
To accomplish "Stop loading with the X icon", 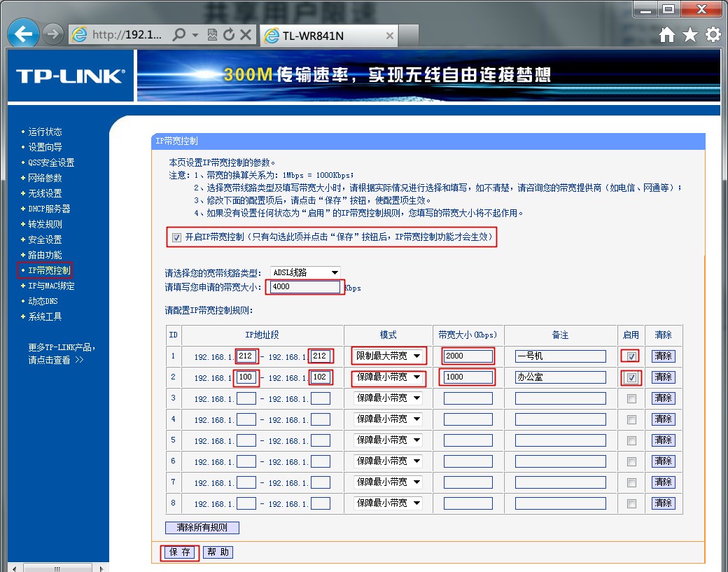I will pyautogui.click(x=246, y=34).
